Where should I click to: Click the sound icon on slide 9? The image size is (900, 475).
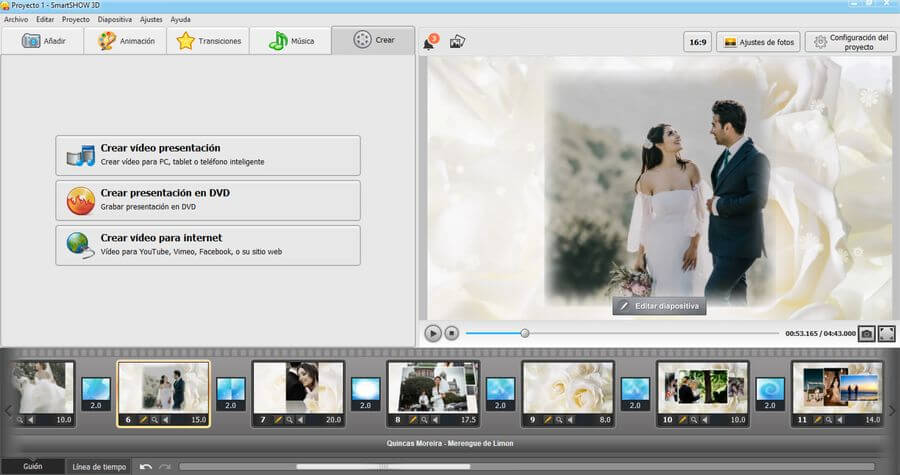pos(570,420)
